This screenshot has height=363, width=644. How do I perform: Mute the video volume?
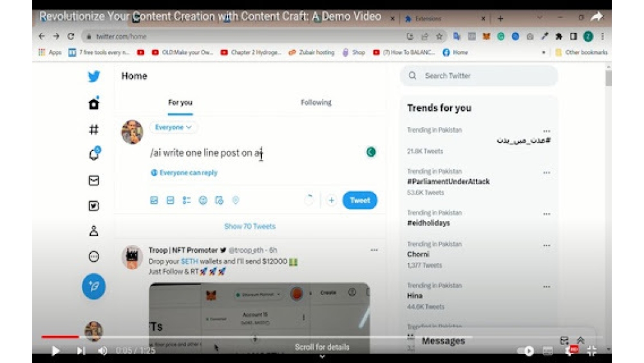point(102,351)
